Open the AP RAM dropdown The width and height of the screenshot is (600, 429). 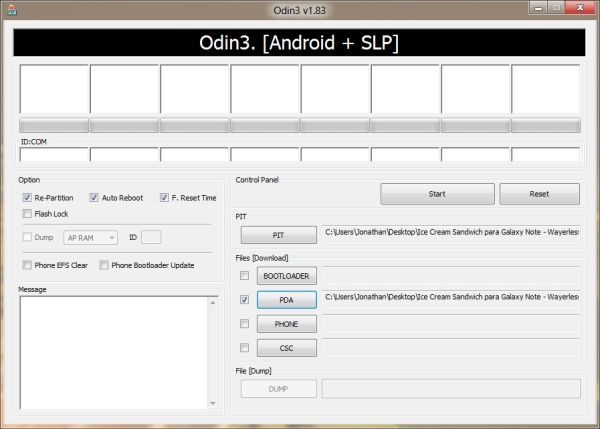[x=90, y=238]
